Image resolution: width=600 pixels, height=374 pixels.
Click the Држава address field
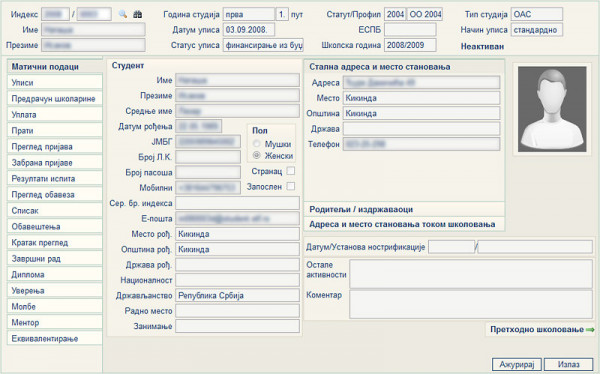421,129
